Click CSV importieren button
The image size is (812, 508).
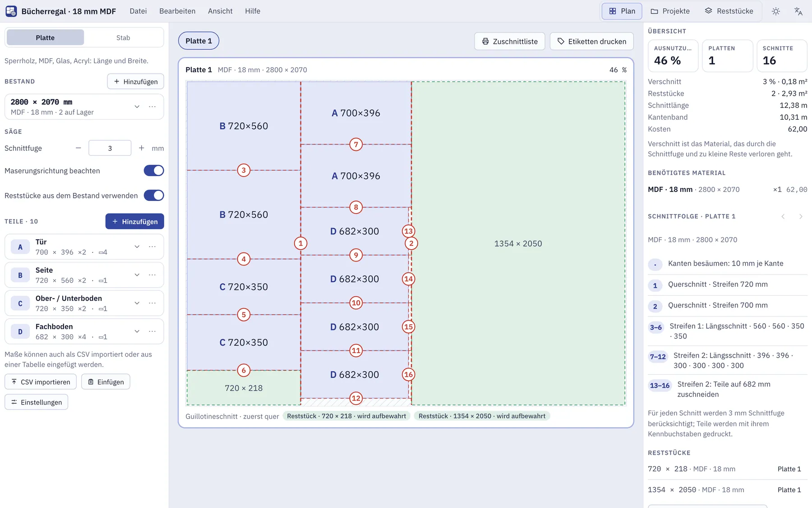pyautogui.click(x=41, y=382)
